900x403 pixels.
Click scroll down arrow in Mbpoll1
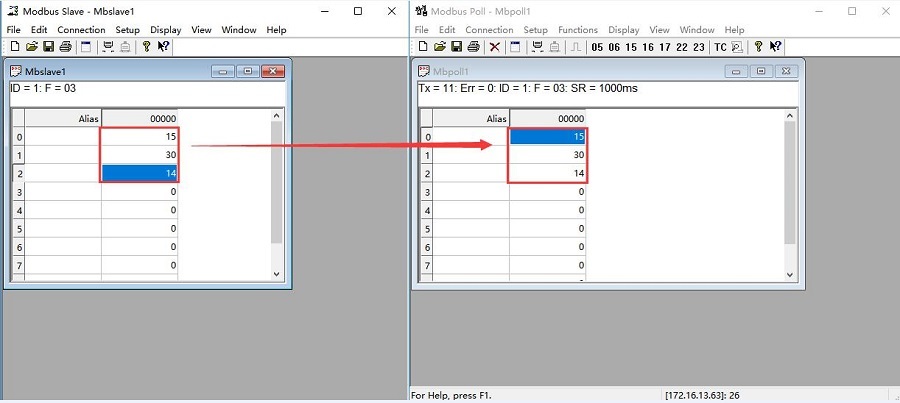pos(790,274)
